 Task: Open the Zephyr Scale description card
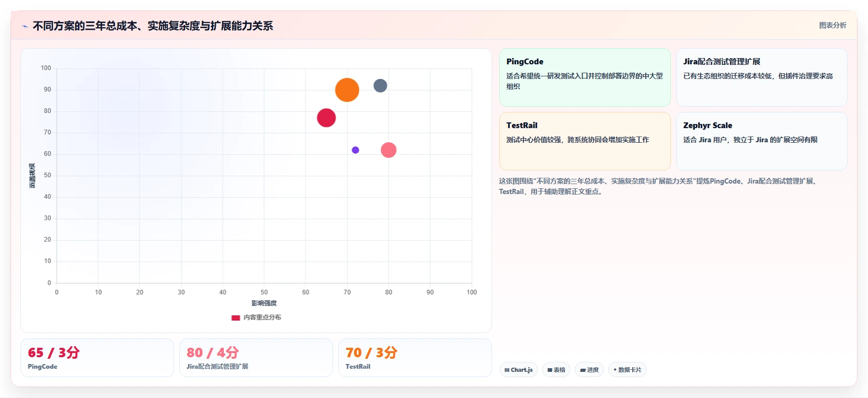pos(761,141)
